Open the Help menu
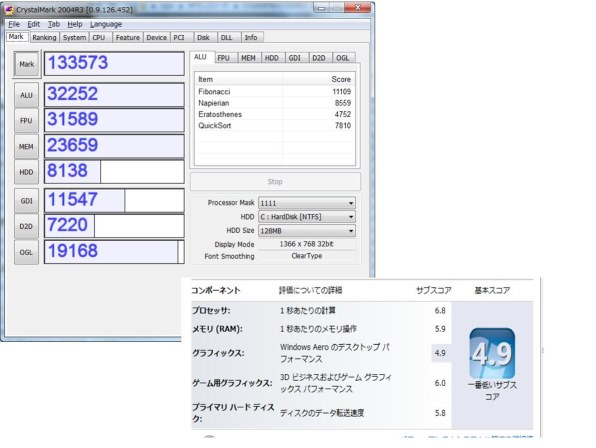The height and width of the screenshot is (448, 596). pyautogui.click(x=75, y=24)
